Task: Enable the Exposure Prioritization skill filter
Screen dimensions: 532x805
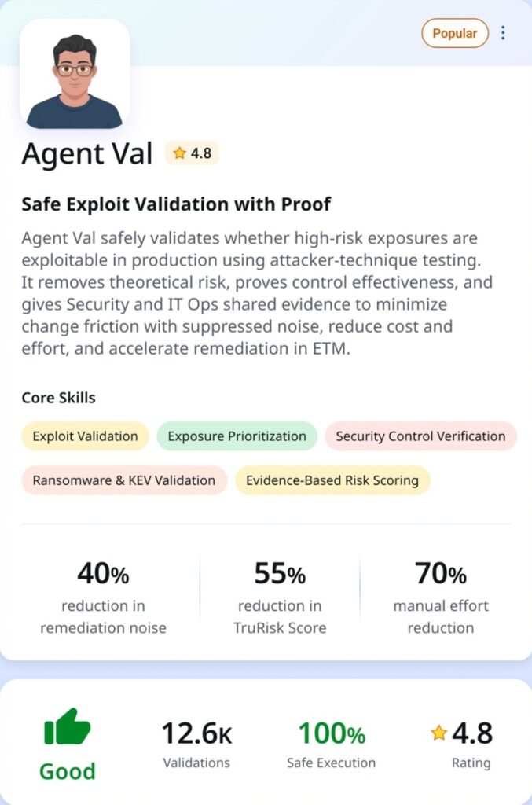Action: pos(237,436)
